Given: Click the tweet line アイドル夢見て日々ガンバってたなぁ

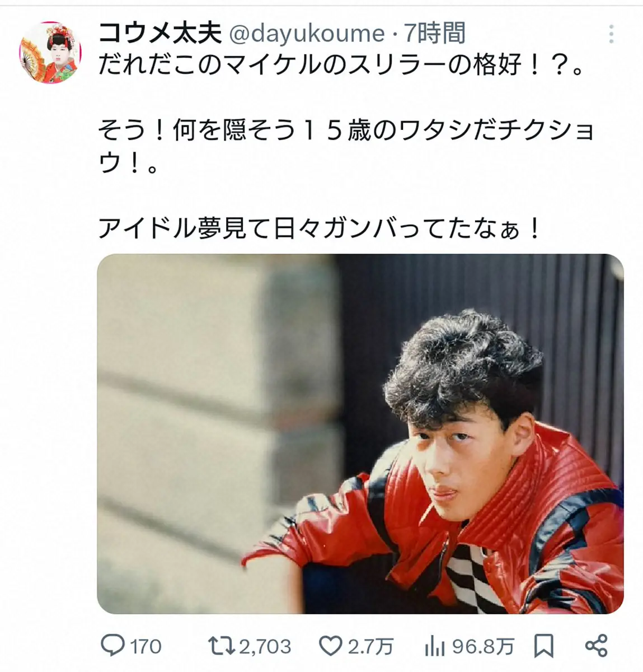Looking at the screenshot, I should pos(320,228).
